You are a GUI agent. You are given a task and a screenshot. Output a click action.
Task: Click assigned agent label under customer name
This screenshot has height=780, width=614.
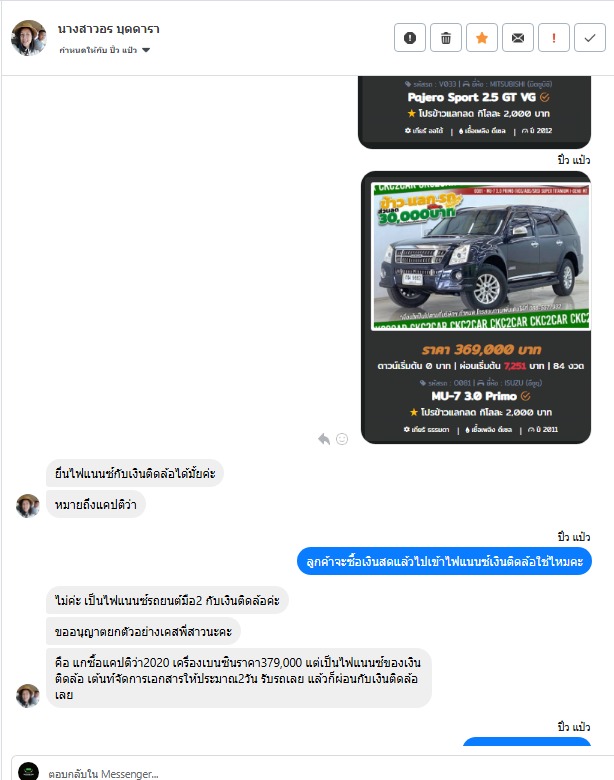tap(98, 50)
